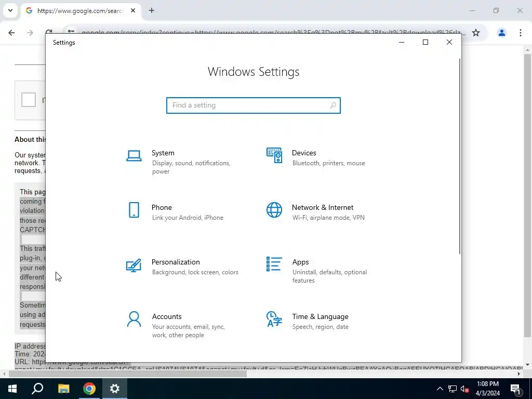Bookmark this page with Chrome's star icon
This screenshot has height=399, width=532.
pos(476,33)
